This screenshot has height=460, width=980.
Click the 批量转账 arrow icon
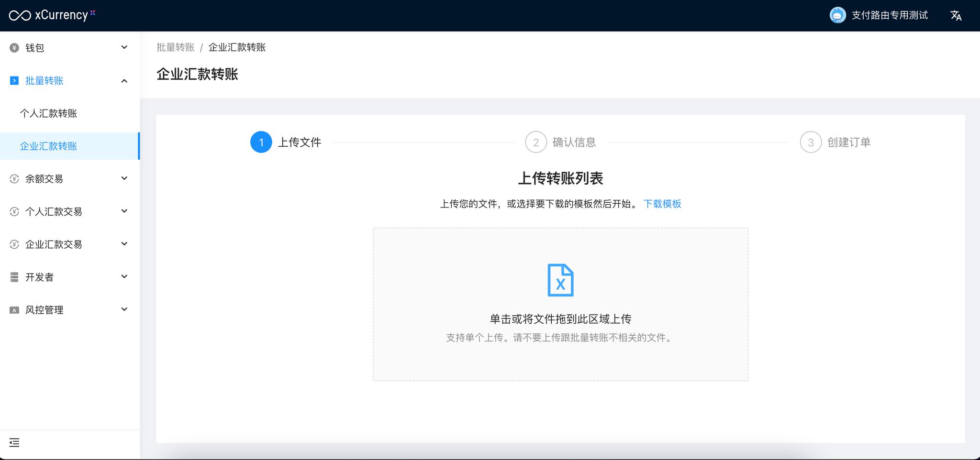pyautogui.click(x=14, y=81)
